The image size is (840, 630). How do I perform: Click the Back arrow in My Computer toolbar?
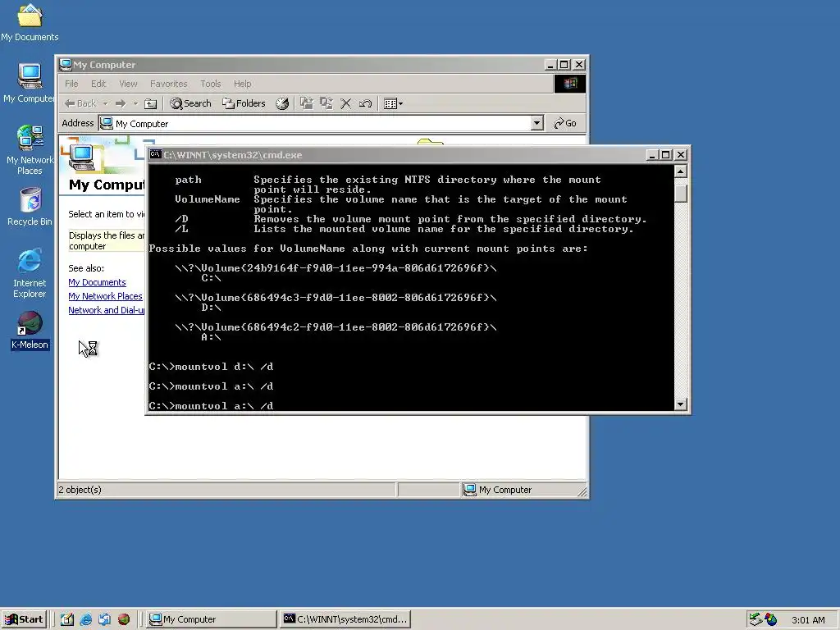(x=80, y=103)
